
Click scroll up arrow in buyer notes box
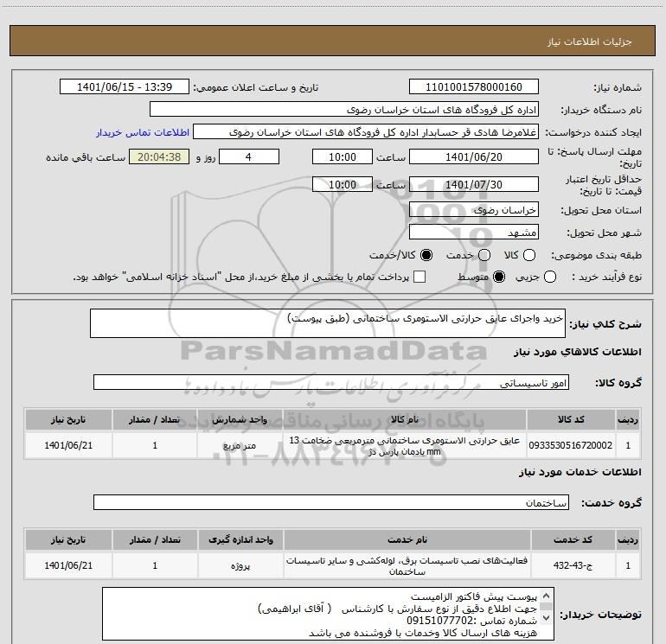[x=547, y=596]
